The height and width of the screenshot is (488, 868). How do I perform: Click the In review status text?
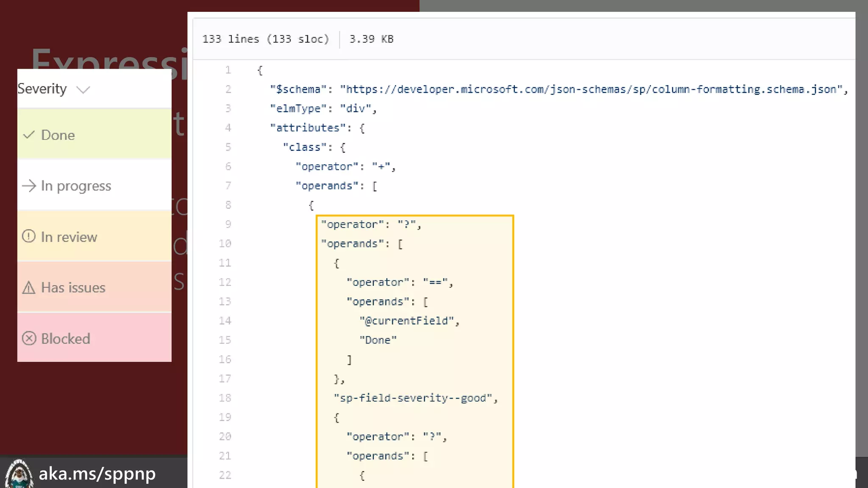coord(69,237)
